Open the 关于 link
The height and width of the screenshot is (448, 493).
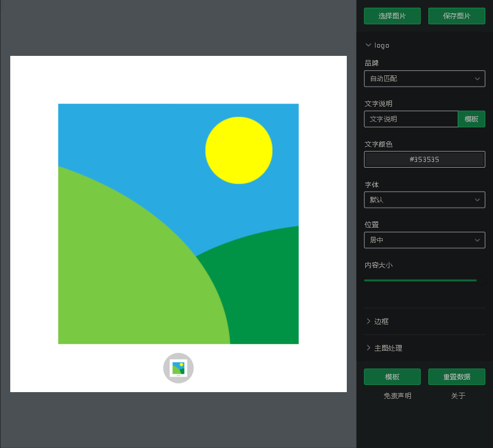click(458, 396)
